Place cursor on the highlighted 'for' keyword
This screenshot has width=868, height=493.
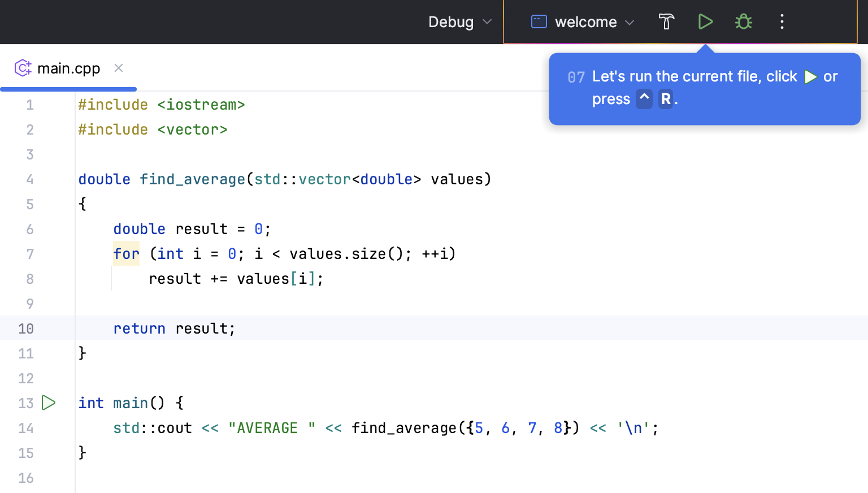[126, 254]
